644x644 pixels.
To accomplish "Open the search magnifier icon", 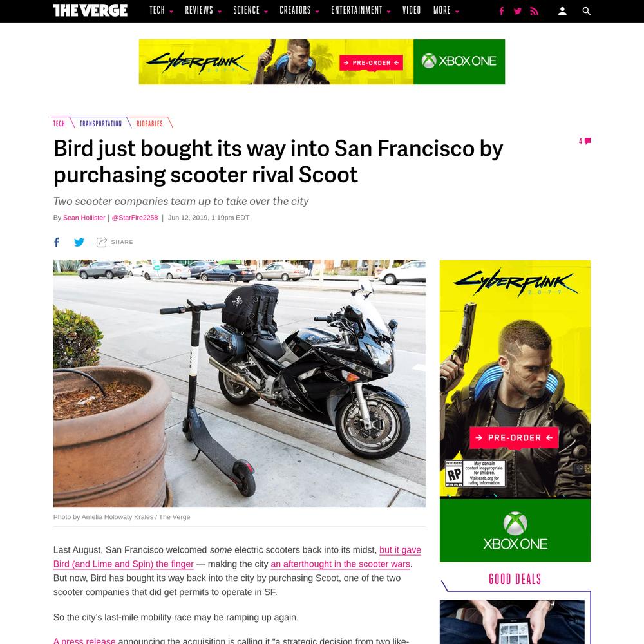I will tap(586, 11).
